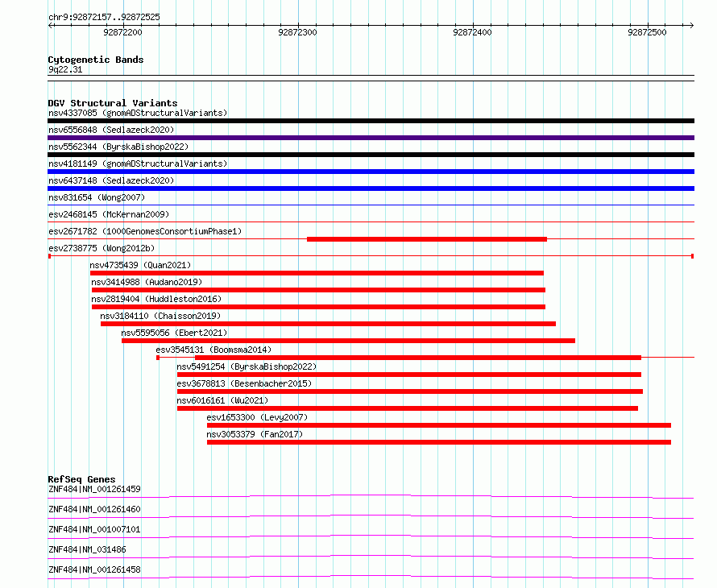Open variant nsv3184110 (Chaisson2019)
Viewport: 717px width, 588px height.
tap(160, 316)
